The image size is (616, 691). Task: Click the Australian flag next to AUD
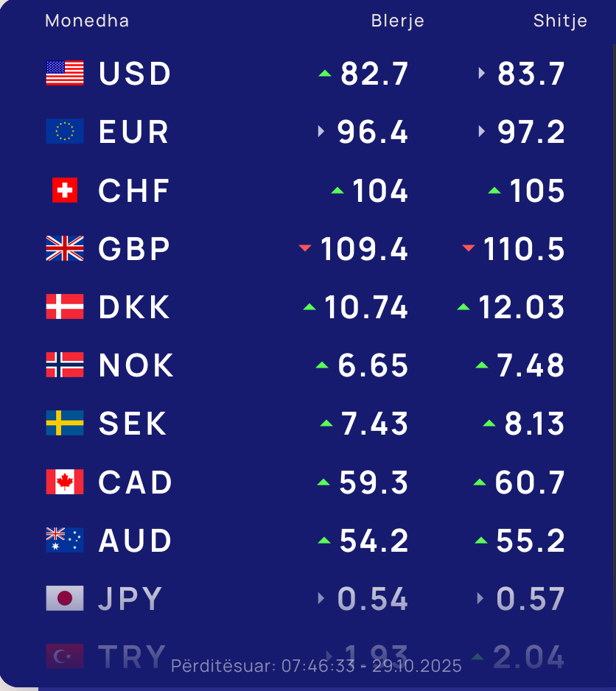pyautogui.click(x=65, y=540)
